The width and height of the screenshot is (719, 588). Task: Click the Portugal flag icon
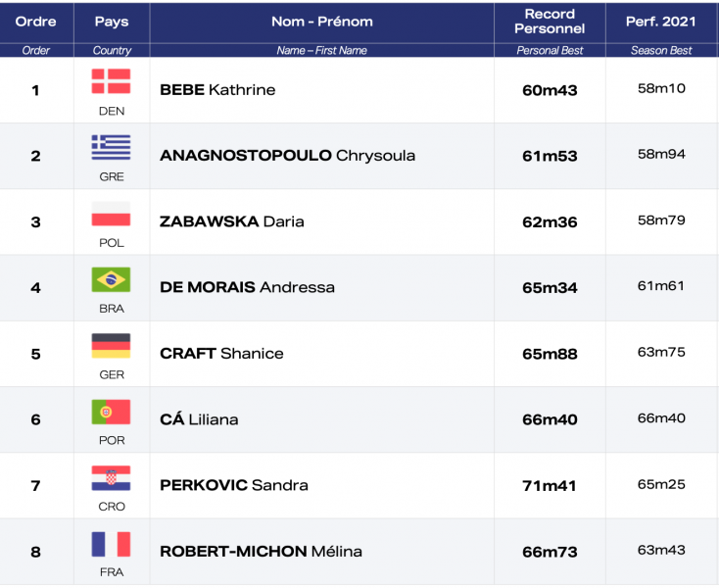click(x=111, y=412)
